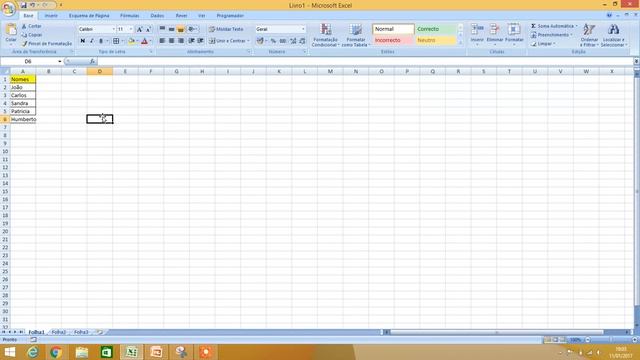Switch to the Dados ribbon tab

[x=157, y=16]
